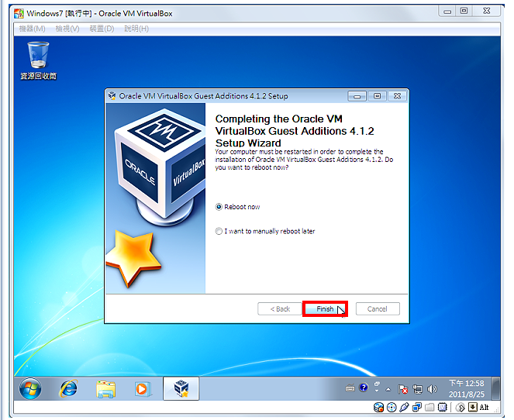Click the VirtualBox window title icon
The height and width of the screenshot is (420, 514).
tap(19, 13)
